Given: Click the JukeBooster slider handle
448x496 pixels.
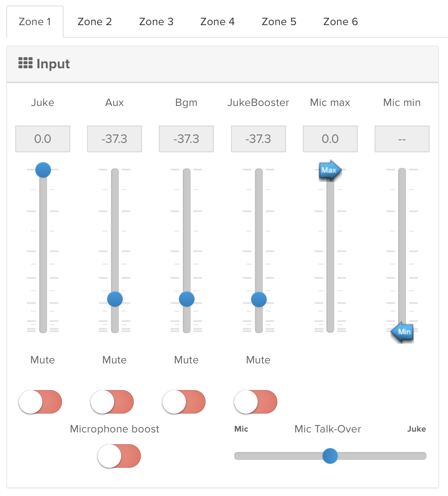Looking at the screenshot, I should [259, 299].
